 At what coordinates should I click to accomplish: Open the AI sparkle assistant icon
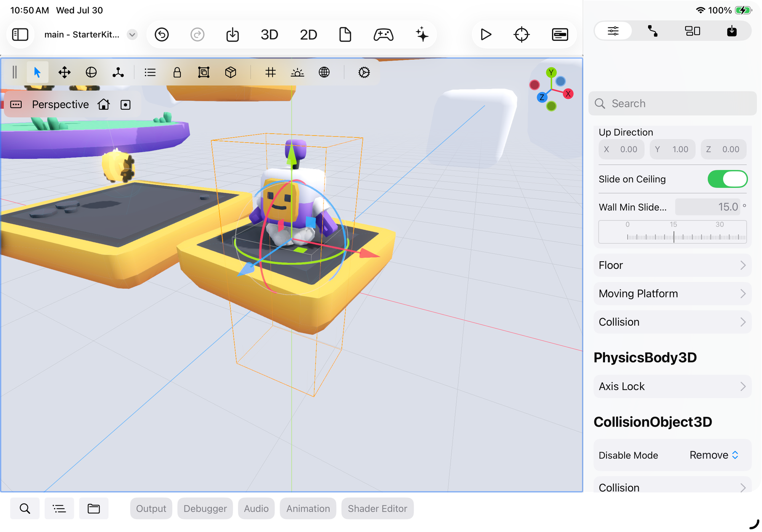[x=422, y=35]
